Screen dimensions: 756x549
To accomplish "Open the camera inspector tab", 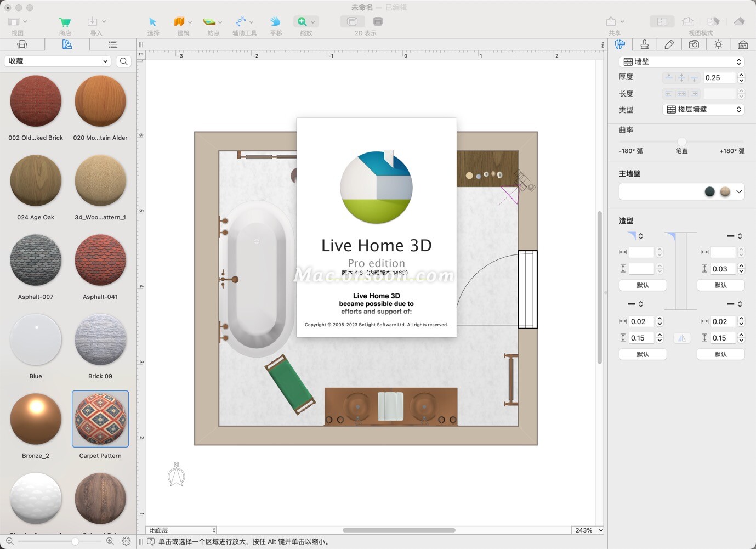I will pyautogui.click(x=694, y=44).
